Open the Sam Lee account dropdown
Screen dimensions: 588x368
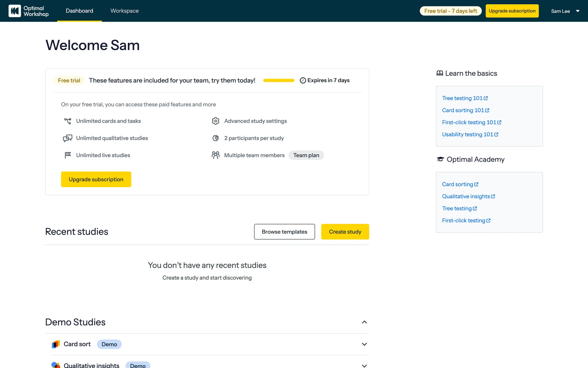tap(565, 11)
